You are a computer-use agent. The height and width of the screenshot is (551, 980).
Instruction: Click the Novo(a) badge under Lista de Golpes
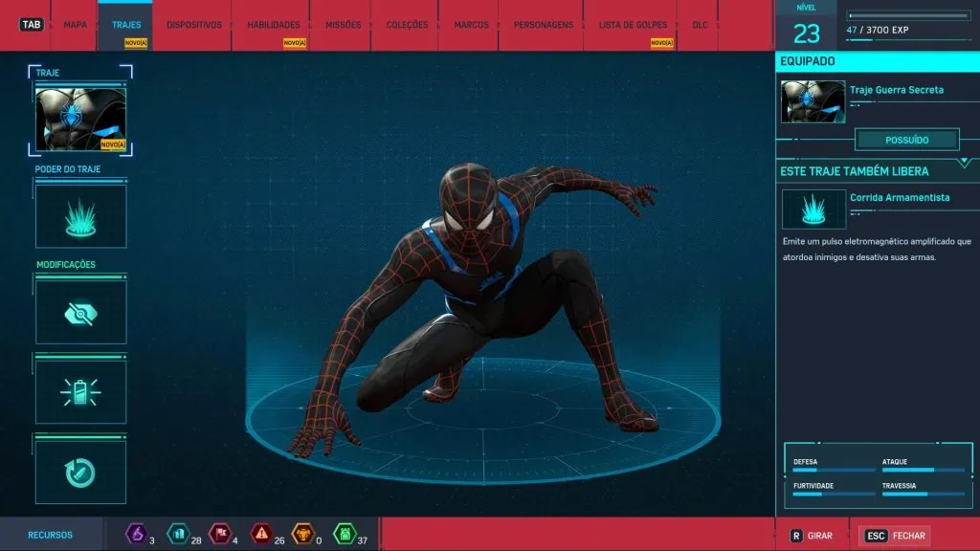[661, 43]
